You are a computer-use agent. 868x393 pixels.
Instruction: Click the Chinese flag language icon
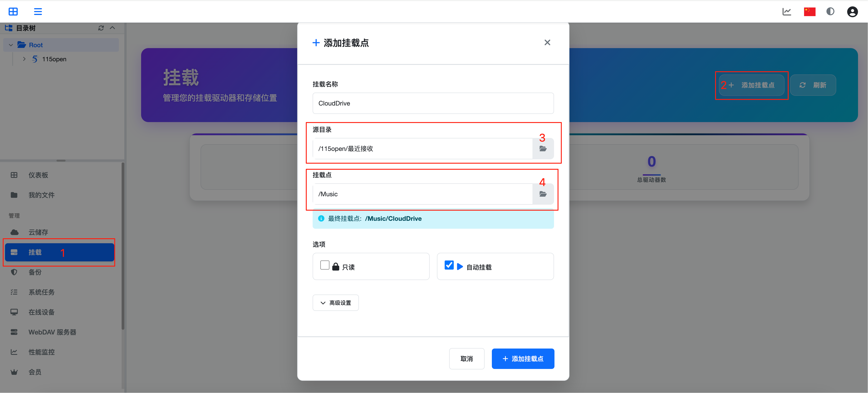click(809, 12)
